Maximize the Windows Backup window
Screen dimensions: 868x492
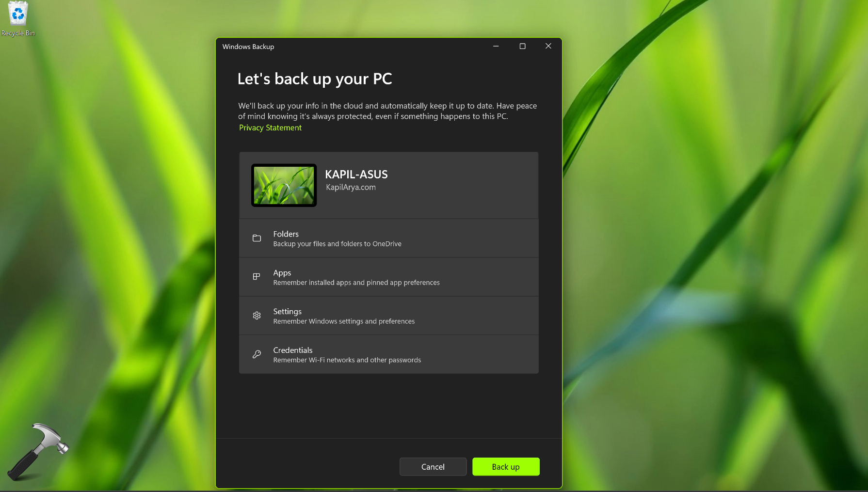pyautogui.click(x=522, y=46)
